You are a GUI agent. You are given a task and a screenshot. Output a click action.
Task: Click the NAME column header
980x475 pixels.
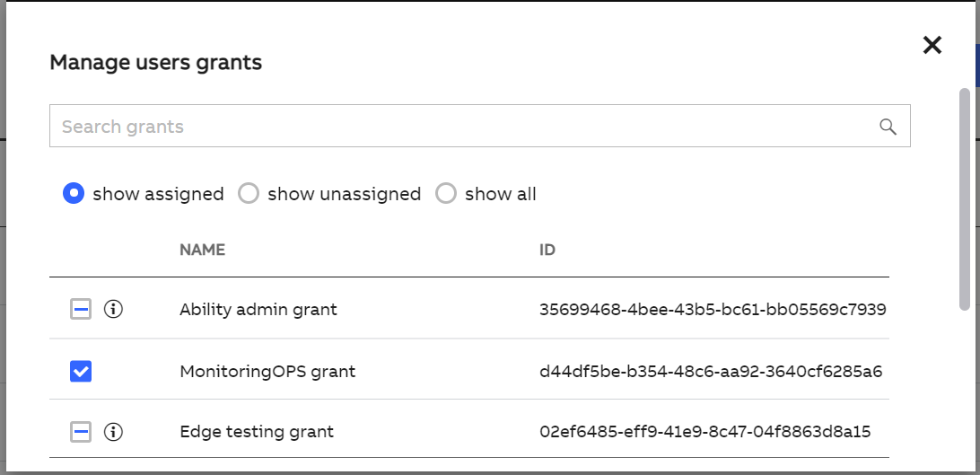202,250
